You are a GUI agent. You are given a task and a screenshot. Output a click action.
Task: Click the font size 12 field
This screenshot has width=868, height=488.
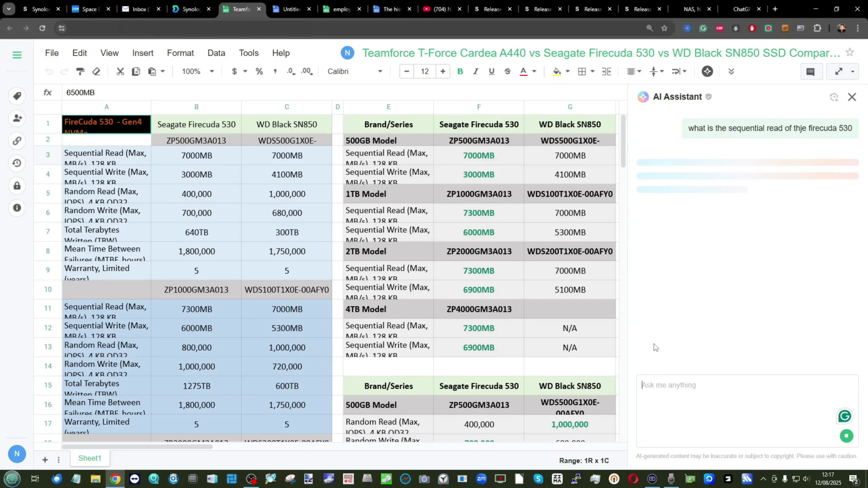coord(425,72)
